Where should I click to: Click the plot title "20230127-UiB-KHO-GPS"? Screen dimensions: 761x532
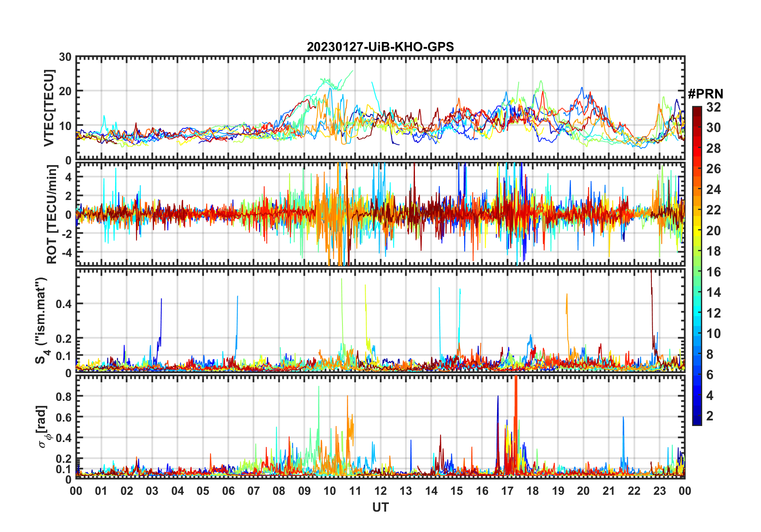tap(380, 47)
